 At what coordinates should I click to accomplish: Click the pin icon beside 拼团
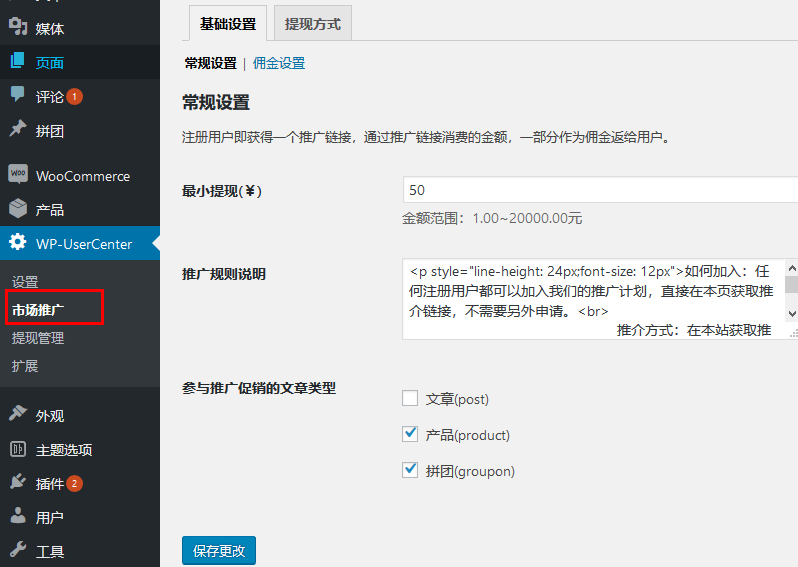click(18, 128)
